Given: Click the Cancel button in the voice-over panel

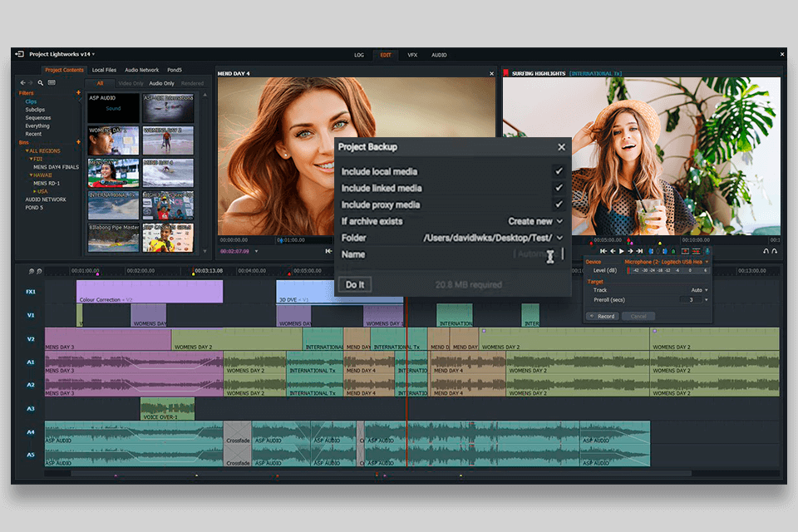Looking at the screenshot, I should pos(638,316).
